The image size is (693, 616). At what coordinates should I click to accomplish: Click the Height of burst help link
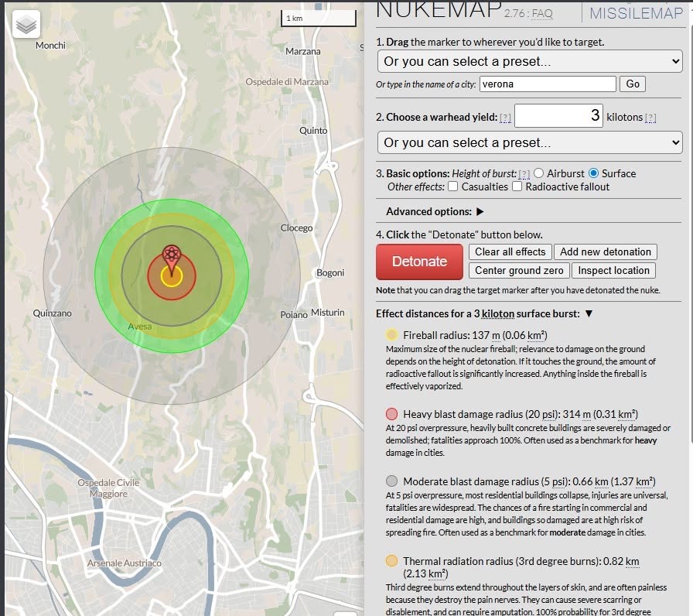[x=524, y=174]
